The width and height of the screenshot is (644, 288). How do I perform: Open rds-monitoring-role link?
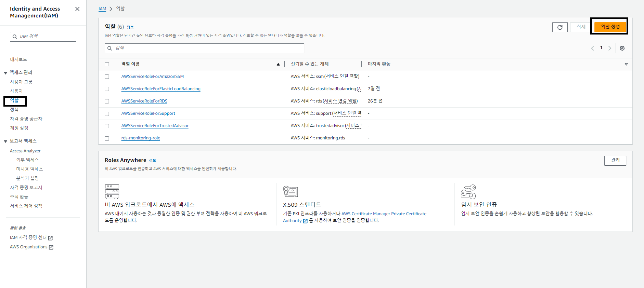pyautogui.click(x=141, y=138)
